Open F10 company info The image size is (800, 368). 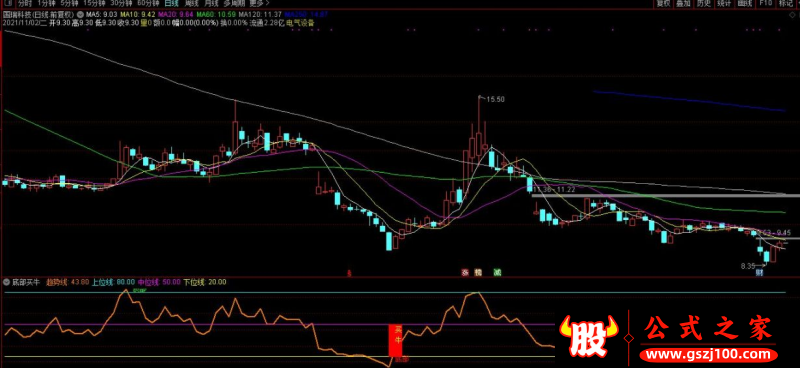[765, 4]
